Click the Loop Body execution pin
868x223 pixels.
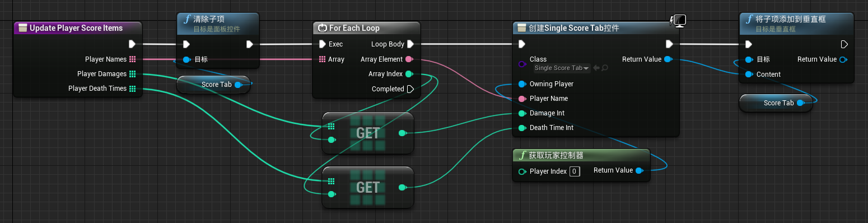(410, 44)
